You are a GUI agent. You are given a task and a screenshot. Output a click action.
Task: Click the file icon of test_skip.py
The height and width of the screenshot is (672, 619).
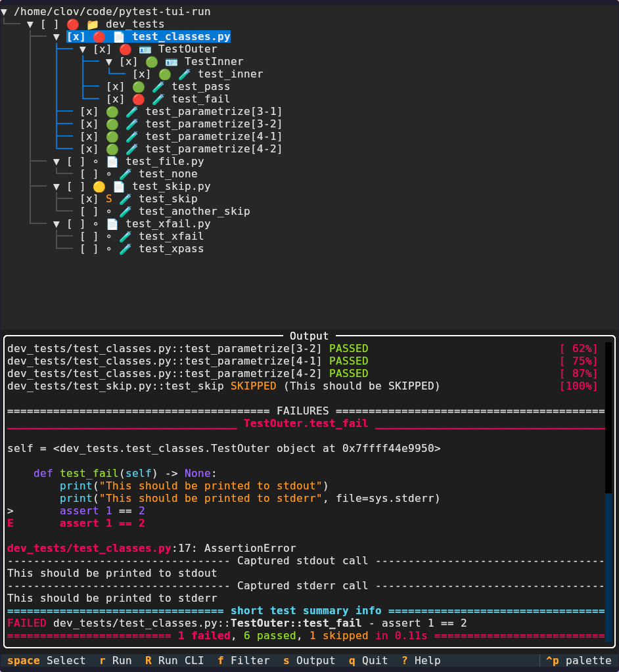click(119, 187)
